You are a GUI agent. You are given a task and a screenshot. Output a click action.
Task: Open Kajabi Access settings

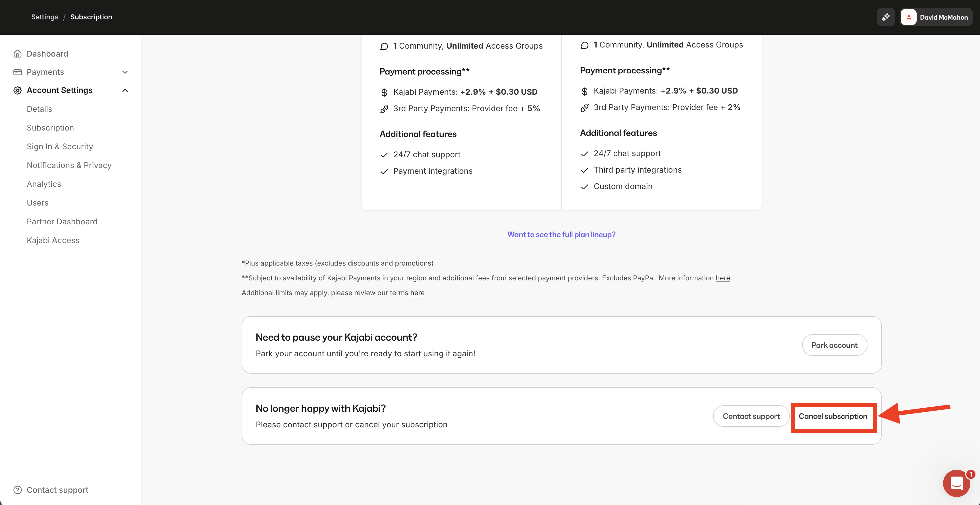pos(53,240)
